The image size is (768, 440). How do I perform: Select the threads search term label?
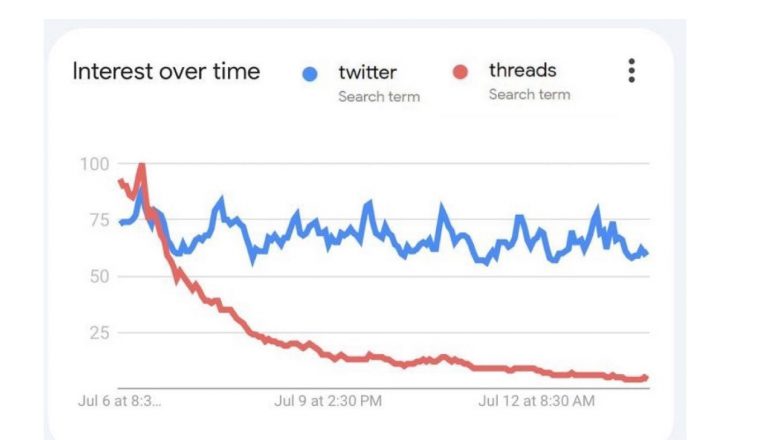click(x=522, y=70)
